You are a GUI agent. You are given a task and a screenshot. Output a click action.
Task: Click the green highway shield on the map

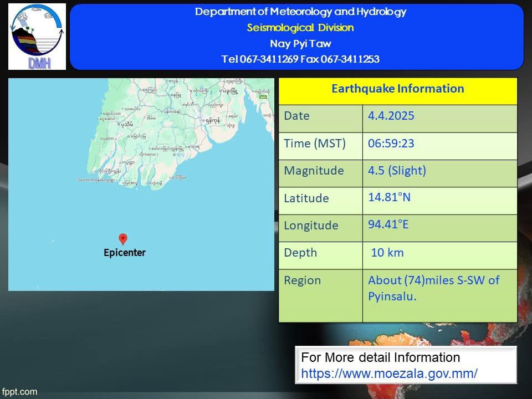coord(264,96)
